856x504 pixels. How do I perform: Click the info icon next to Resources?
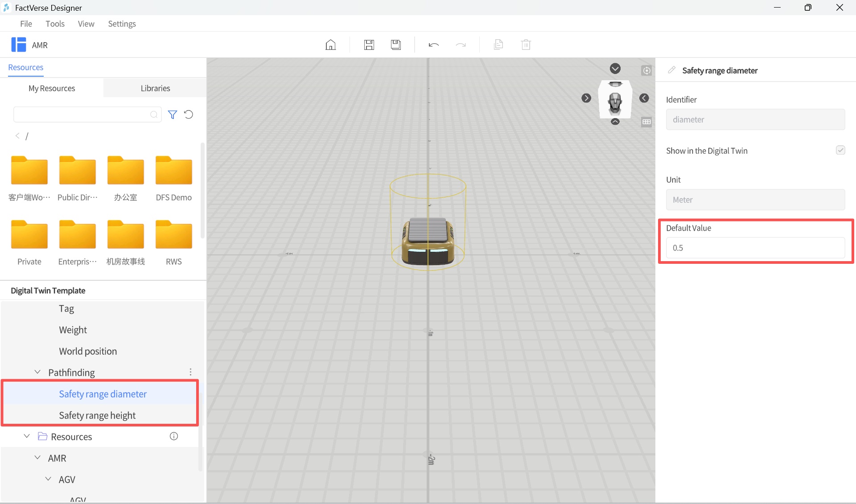point(173,436)
